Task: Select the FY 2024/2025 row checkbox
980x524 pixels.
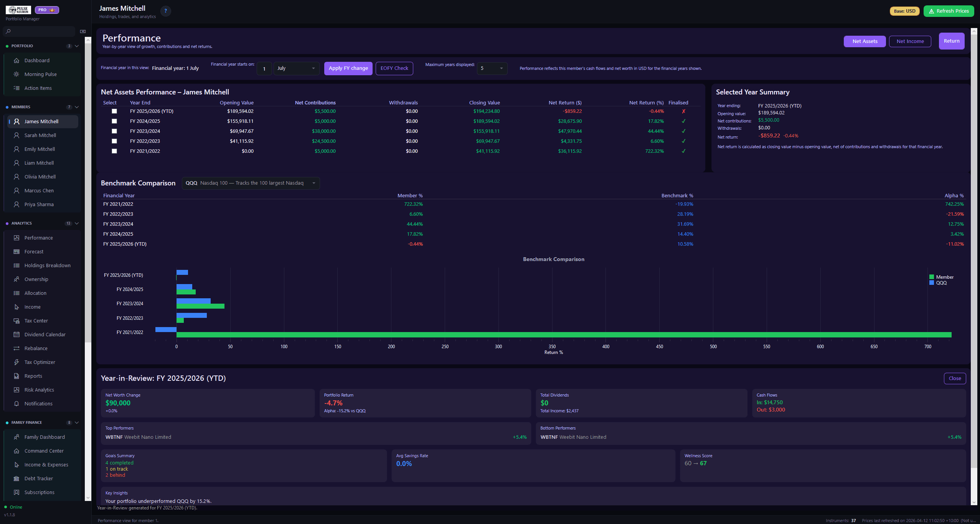Action: pyautogui.click(x=114, y=121)
